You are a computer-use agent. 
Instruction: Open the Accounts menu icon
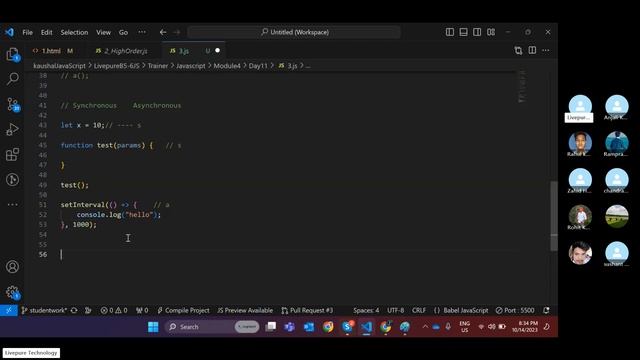tap(12, 267)
